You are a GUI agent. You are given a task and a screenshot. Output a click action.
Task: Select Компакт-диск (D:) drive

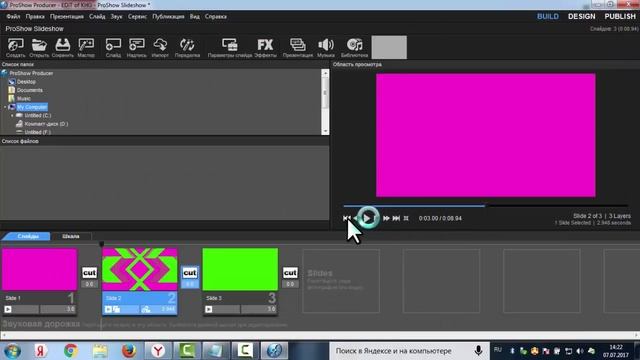[x=46, y=124]
